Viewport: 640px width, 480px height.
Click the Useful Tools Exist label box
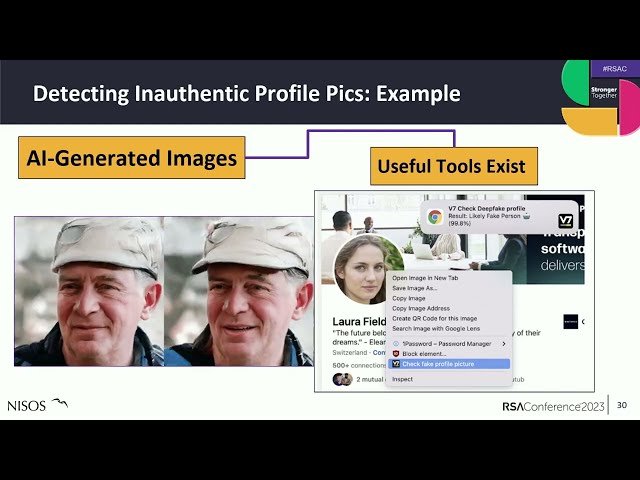[x=453, y=165]
